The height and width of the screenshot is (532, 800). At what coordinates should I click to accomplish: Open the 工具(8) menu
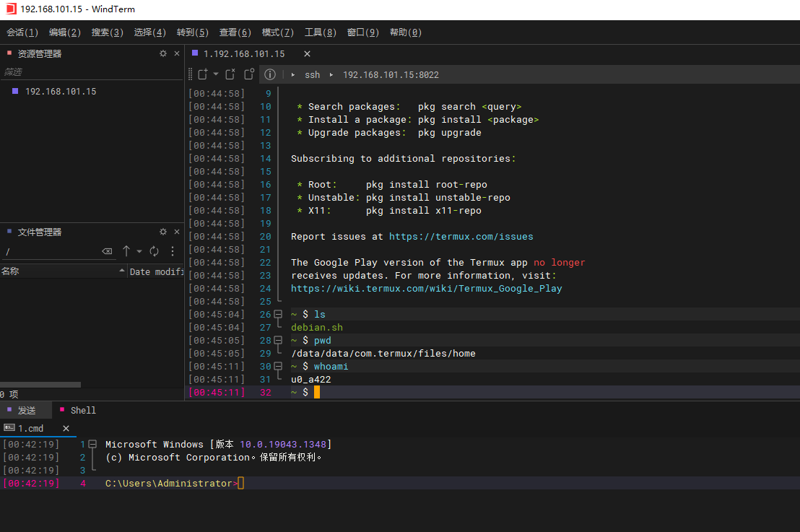tap(321, 32)
